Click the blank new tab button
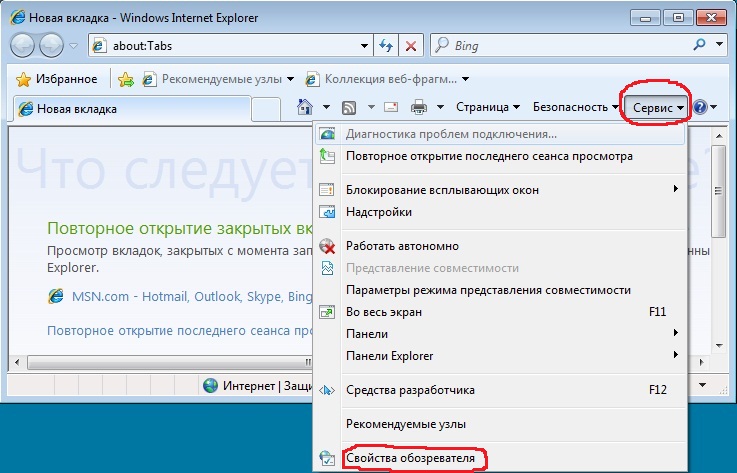The width and height of the screenshot is (737, 473). [266, 109]
